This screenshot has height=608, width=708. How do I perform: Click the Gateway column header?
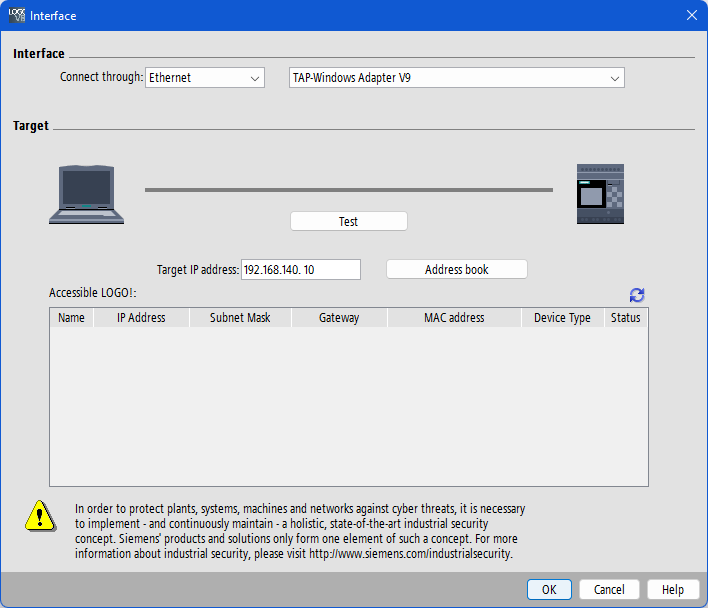[x=339, y=318]
